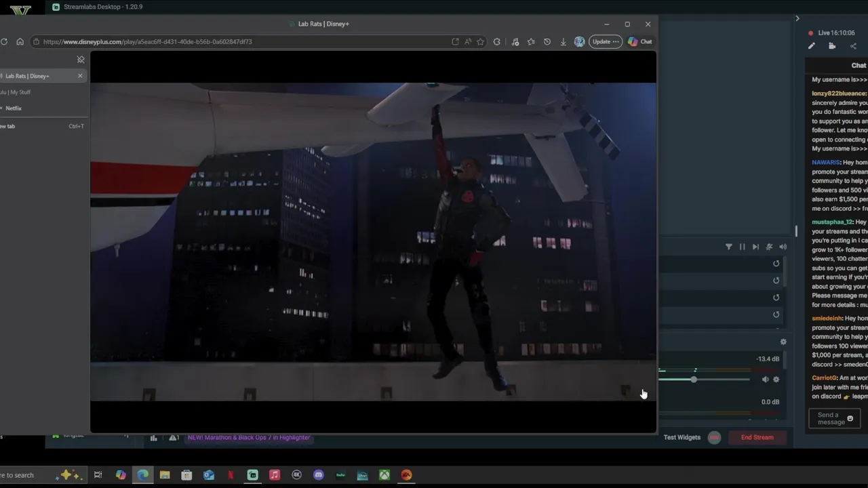
Task: Open Streamlabs from the taskbar
Action: coord(253,475)
